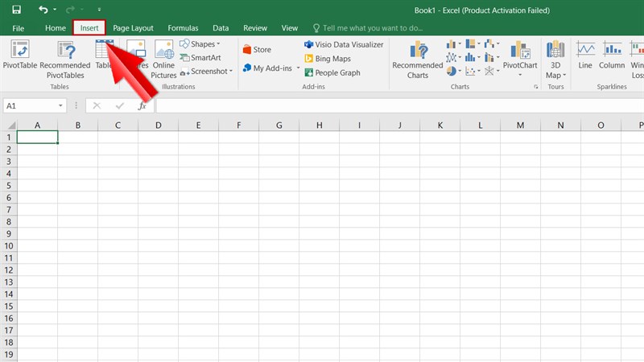The width and height of the screenshot is (644, 362).
Task: Open Customize Quick Access Toolbar dropdown
Action: 99,10
